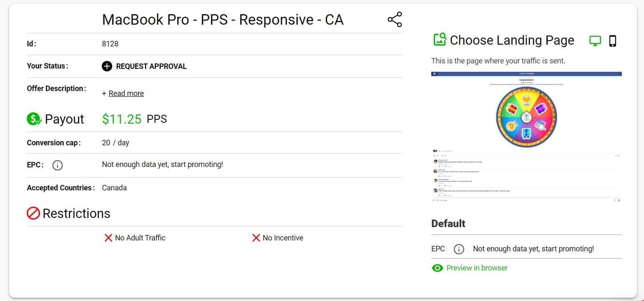Image resolution: width=644 pixels, height=301 pixels.
Task: Click the offer title MacBook Pro - PPS
Action: pyautogui.click(x=223, y=20)
